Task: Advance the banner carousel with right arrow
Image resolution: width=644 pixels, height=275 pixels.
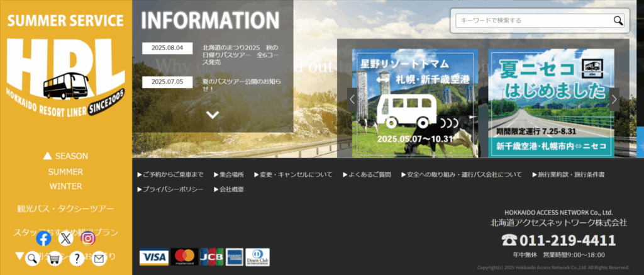Action: 614,99
